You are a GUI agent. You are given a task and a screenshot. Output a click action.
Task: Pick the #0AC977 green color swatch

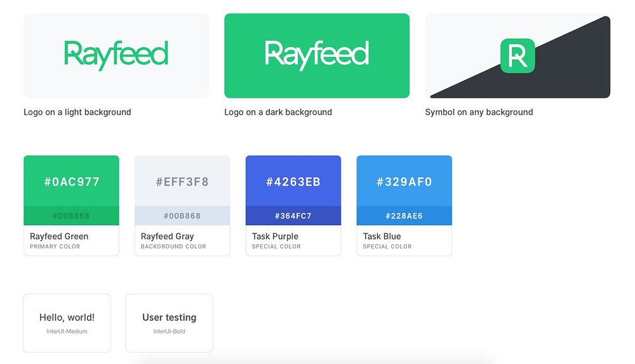tap(71, 181)
